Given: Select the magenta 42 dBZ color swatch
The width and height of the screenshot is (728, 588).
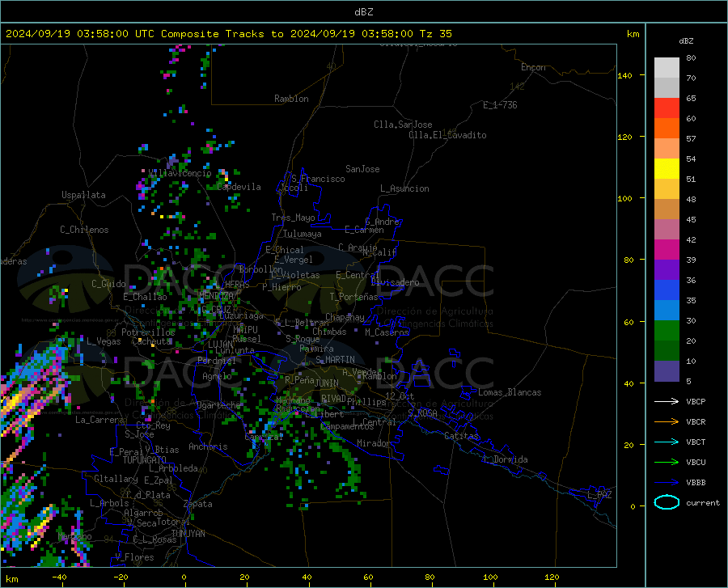Looking at the screenshot, I should coord(667,250).
